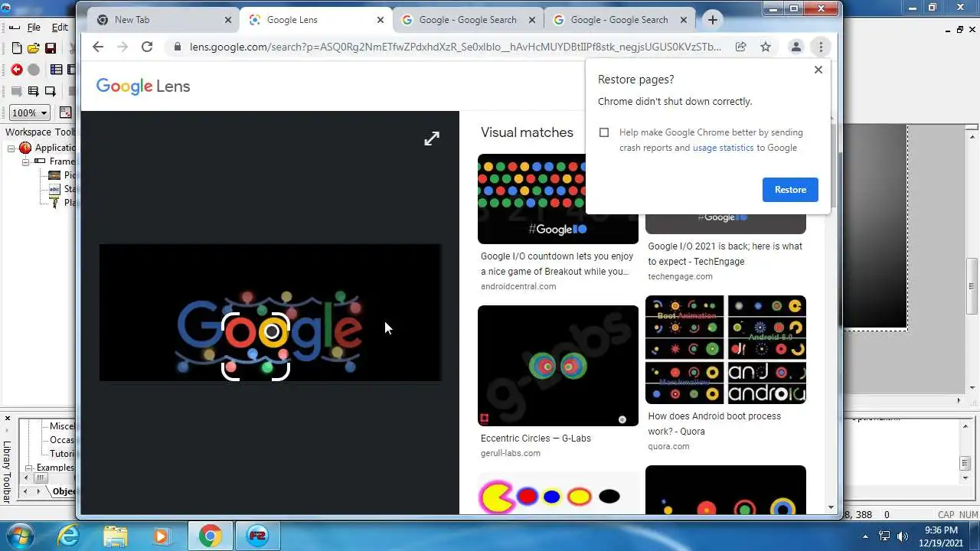Close the New Tab tab
This screenshot has height=551, width=980.
click(x=228, y=20)
